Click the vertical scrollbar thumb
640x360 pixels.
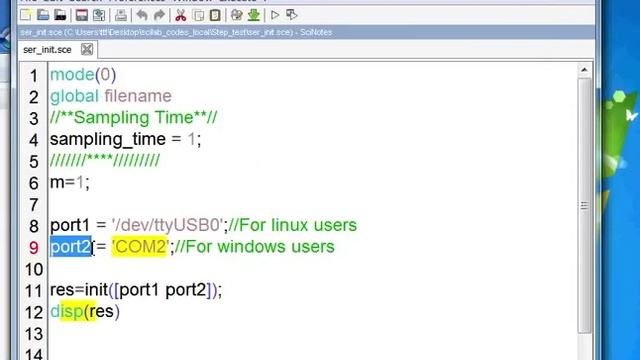coord(584,205)
